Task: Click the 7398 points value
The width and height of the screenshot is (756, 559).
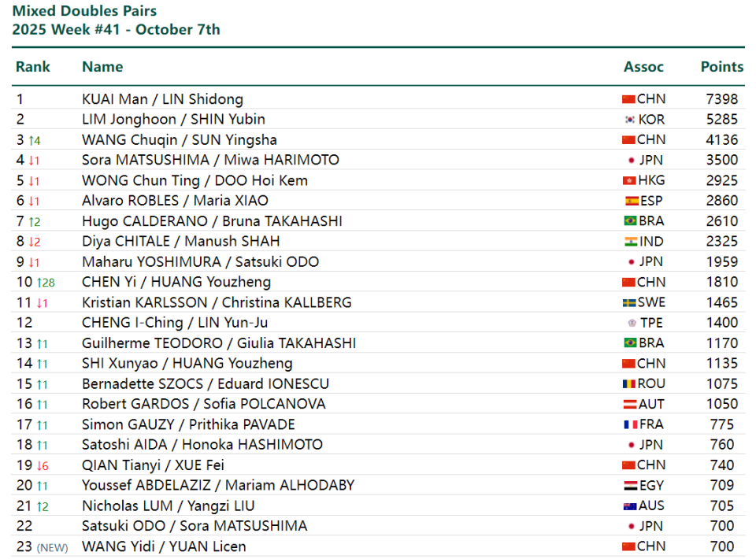Action: 722,99
